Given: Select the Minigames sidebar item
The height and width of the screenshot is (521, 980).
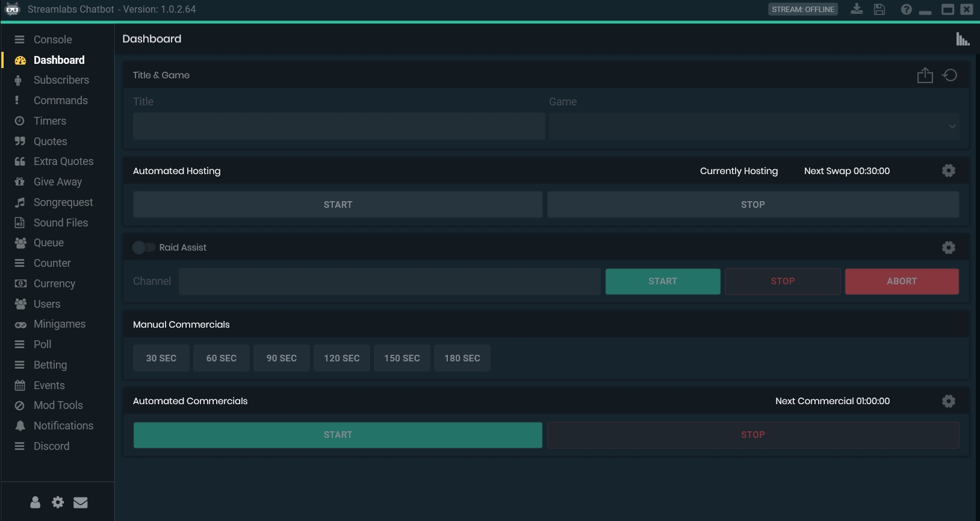Looking at the screenshot, I should coord(59,324).
